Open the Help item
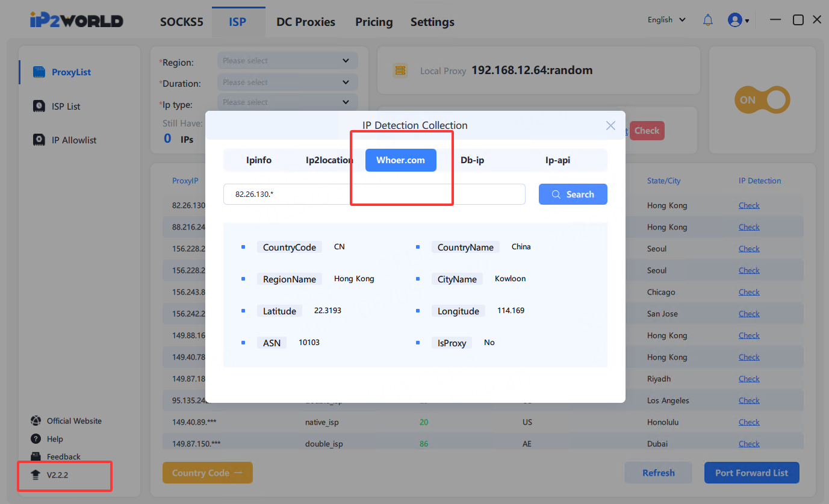829x504 pixels. [x=55, y=439]
